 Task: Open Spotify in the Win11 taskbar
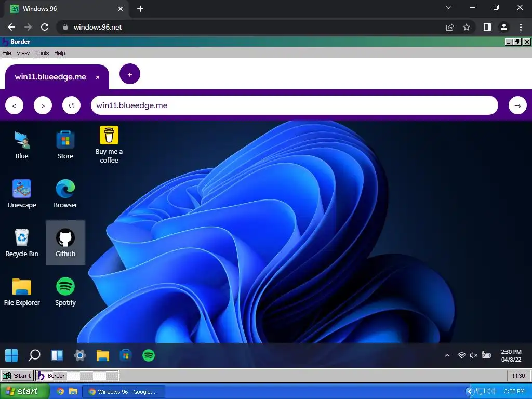[x=148, y=355]
